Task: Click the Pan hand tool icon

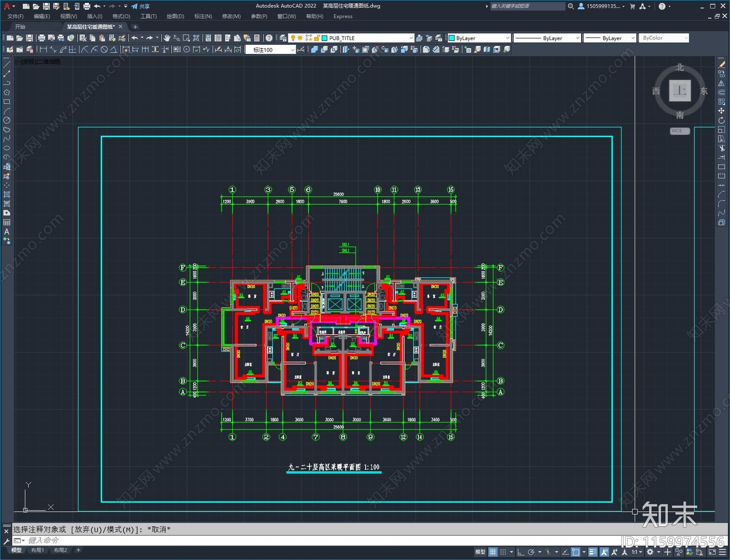Action: [x=167, y=38]
